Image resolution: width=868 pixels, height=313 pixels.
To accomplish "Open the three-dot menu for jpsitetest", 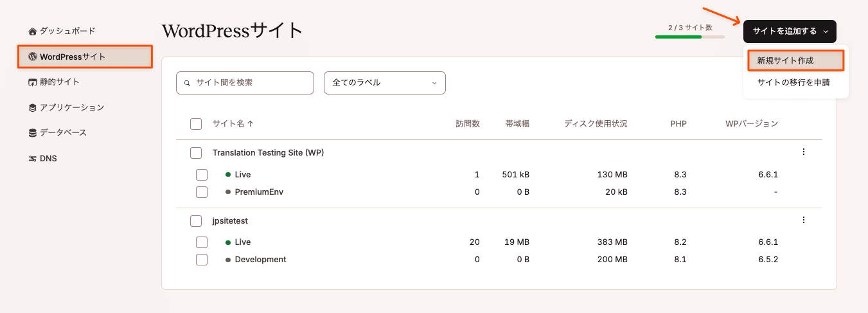I will pyautogui.click(x=803, y=220).
